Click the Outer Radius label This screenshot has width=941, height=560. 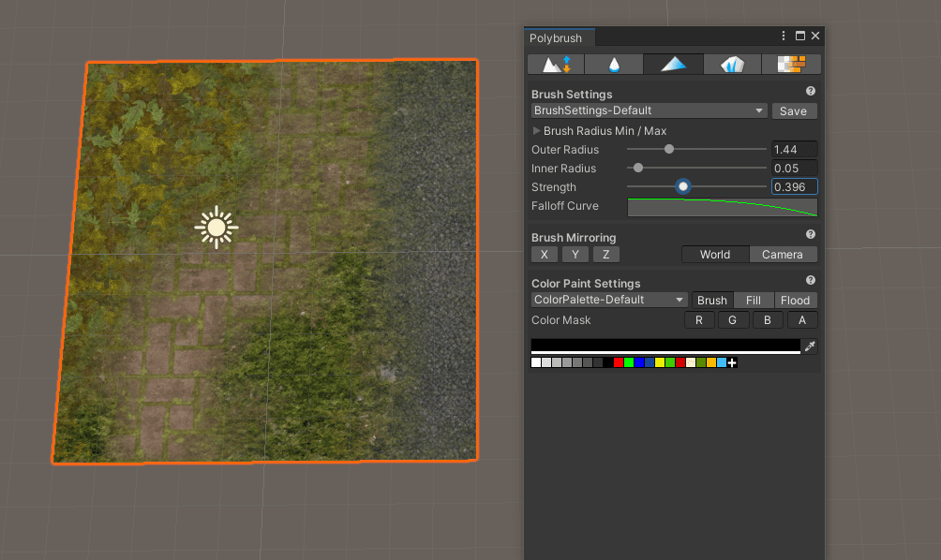click(x=565, y=149)
